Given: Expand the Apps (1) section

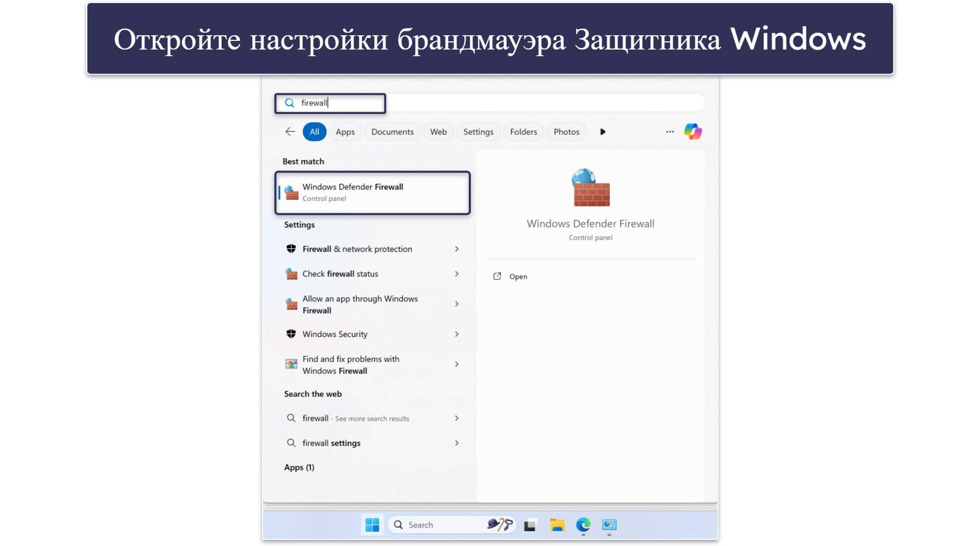Looking at the screenshot, I should (x=299, y=467).
